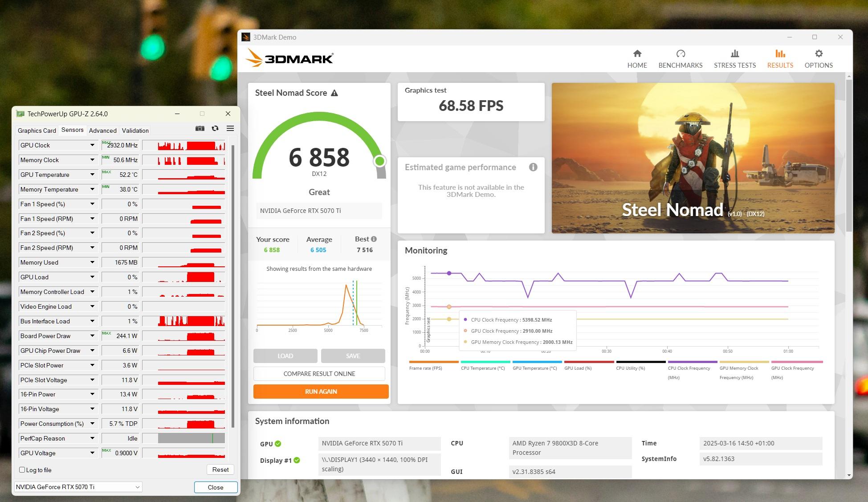Click the RUN AGAIN button
The width and height of the screenshot is (868, 502).
click(321, 392)
